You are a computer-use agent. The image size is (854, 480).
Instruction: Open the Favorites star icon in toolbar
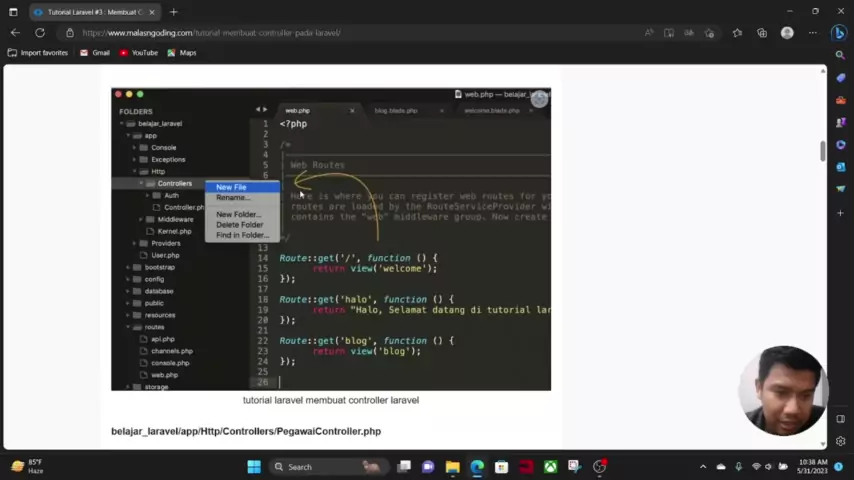737,33
